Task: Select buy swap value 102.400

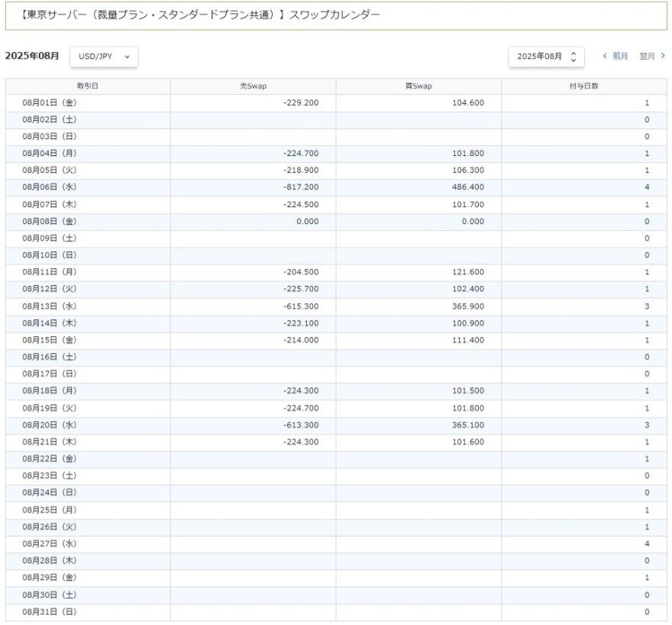Action: [x=468, y=289]
